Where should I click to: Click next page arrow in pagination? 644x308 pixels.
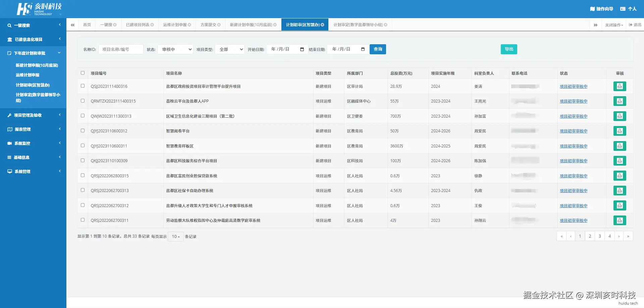[x=619, y=236]
